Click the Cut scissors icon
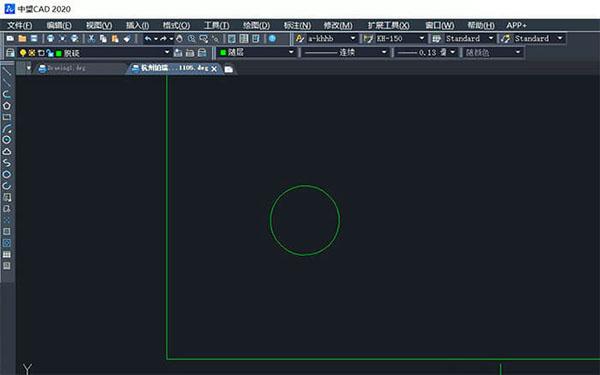The image size is (600, 375). click(91, 38)
